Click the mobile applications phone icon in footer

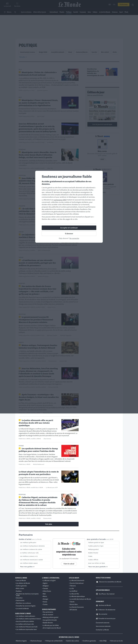pyautogui.click(x=97, y=594)
